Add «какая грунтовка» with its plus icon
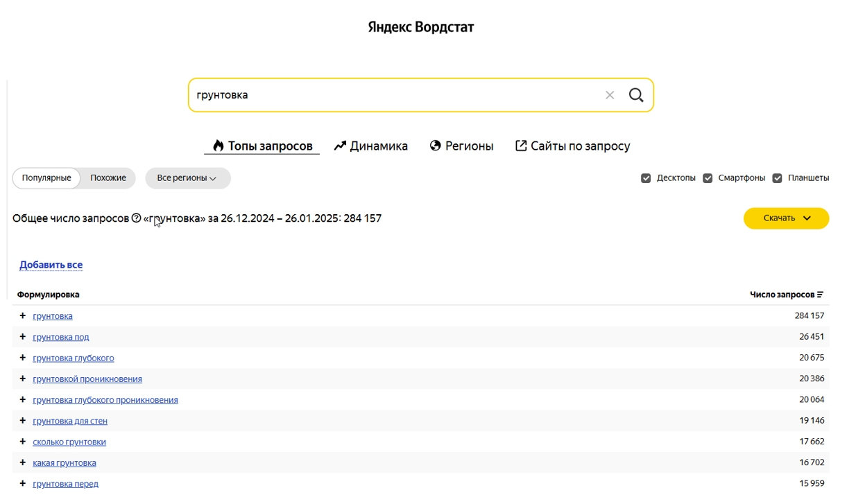Image resolution: width=856 pixels, height=504 pixels. pos(23,462)
